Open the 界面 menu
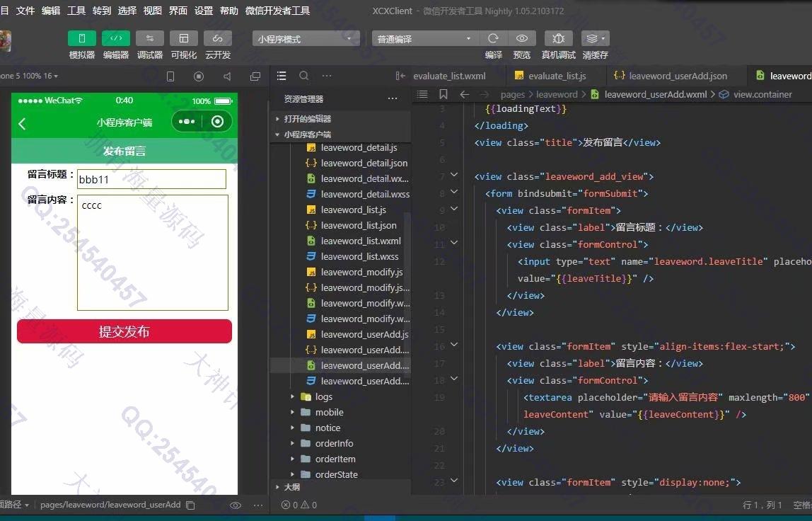The image size is (812, 521). (178, 11)
